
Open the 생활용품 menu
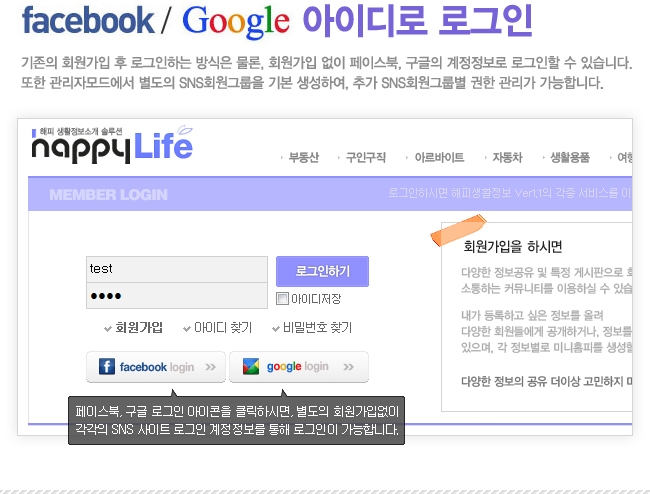click(x=570, y=157)
